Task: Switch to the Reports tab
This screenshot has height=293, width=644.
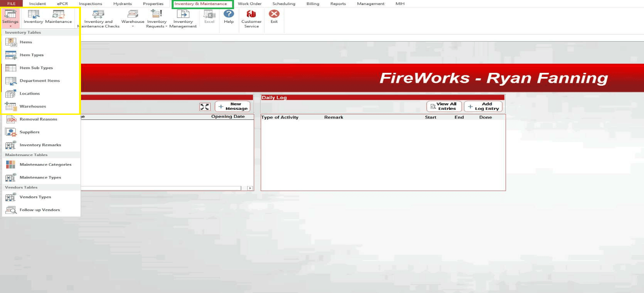Action: pos(338,4)
